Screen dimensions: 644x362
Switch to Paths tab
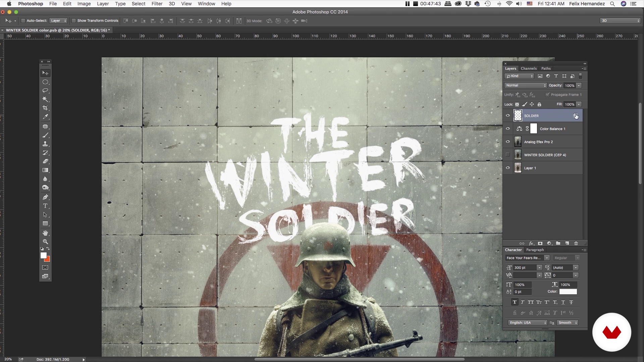pos(546,68)
